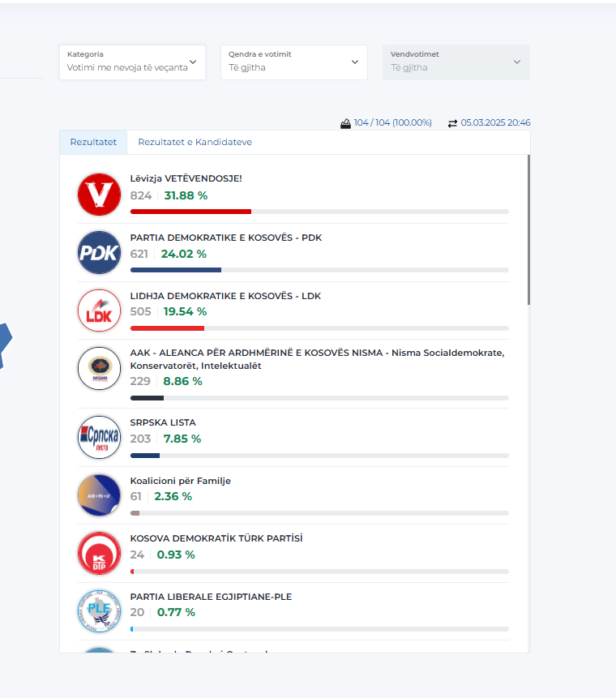Click the 24.02 % percentage value
Image resolution: width=616 pixels, height=698 pixels.
point(184,254)
